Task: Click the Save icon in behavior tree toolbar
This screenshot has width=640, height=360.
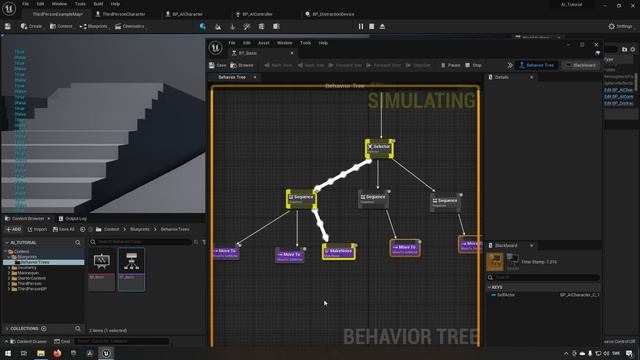Action: pos(218,65)
